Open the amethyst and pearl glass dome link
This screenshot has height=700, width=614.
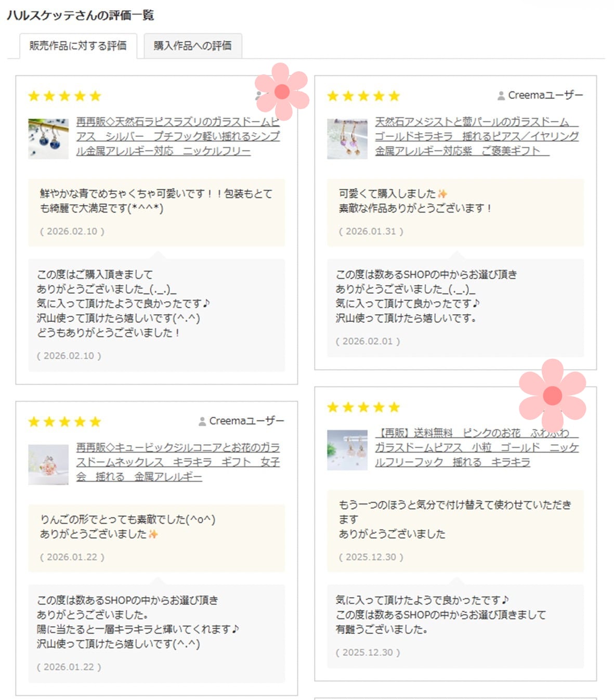click(x=477, y=136)
